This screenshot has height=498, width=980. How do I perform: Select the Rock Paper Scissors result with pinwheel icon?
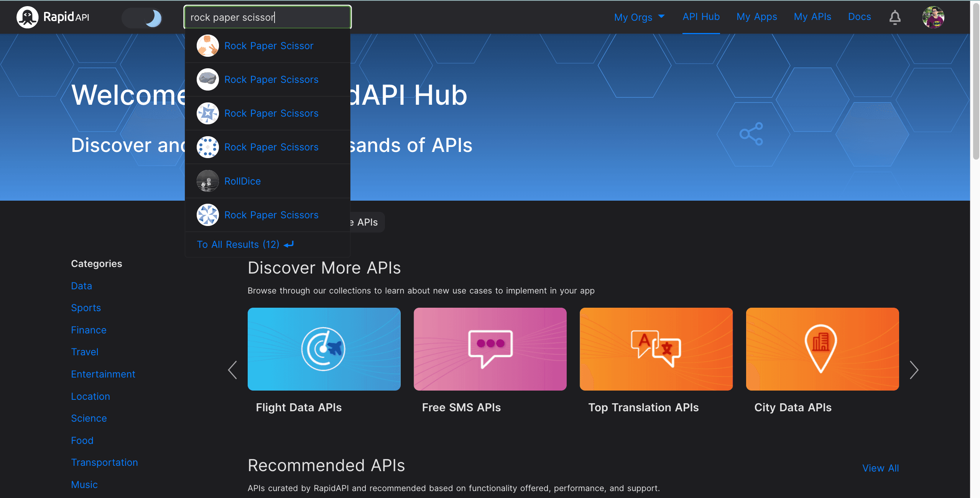[x=268, y=215]
